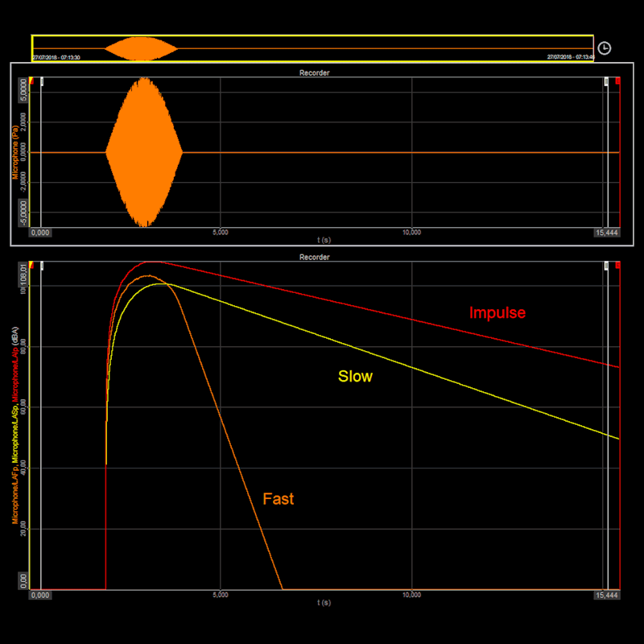Click the 5,0000 maximum on the upper recorder Y axis
Image resolution: width=644 pixels, height=644 pixels.
click(23, 90)
